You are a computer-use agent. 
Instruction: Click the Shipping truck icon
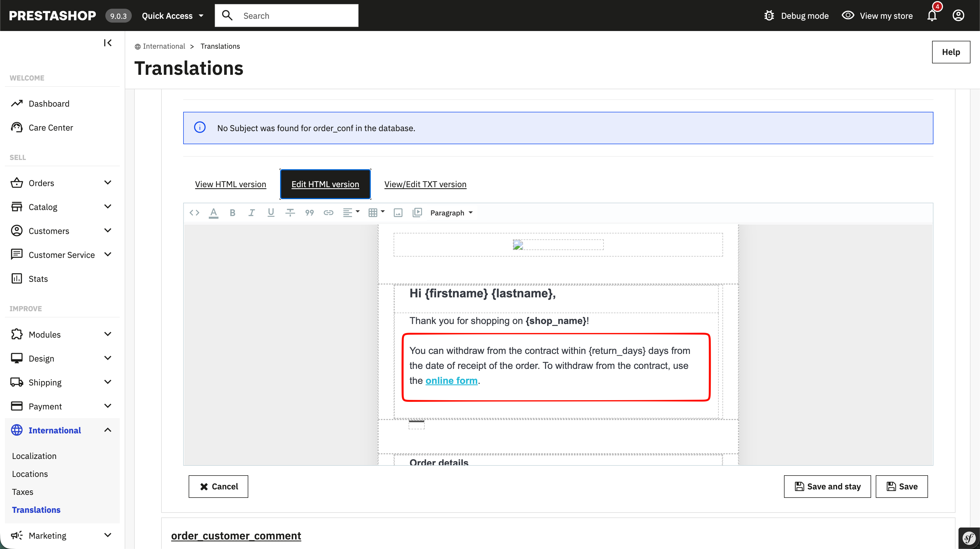[17, 382]
